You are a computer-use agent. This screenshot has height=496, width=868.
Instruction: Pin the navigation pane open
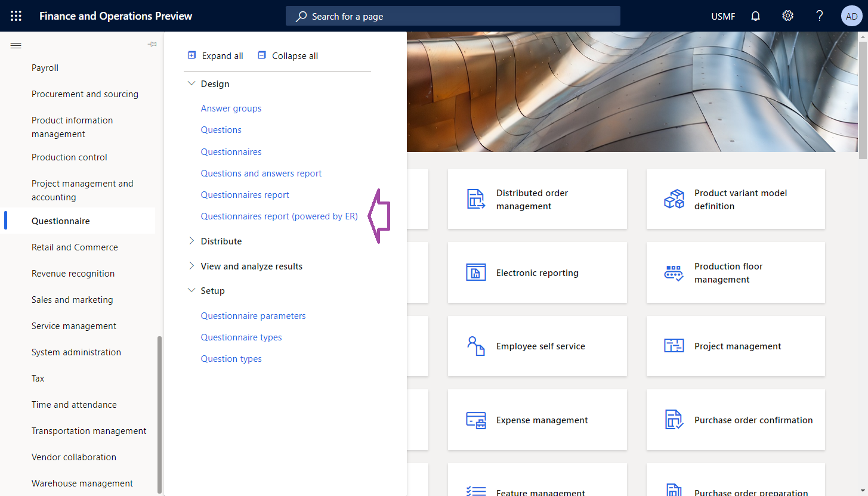pyautogui.click(x=152, y=44)
